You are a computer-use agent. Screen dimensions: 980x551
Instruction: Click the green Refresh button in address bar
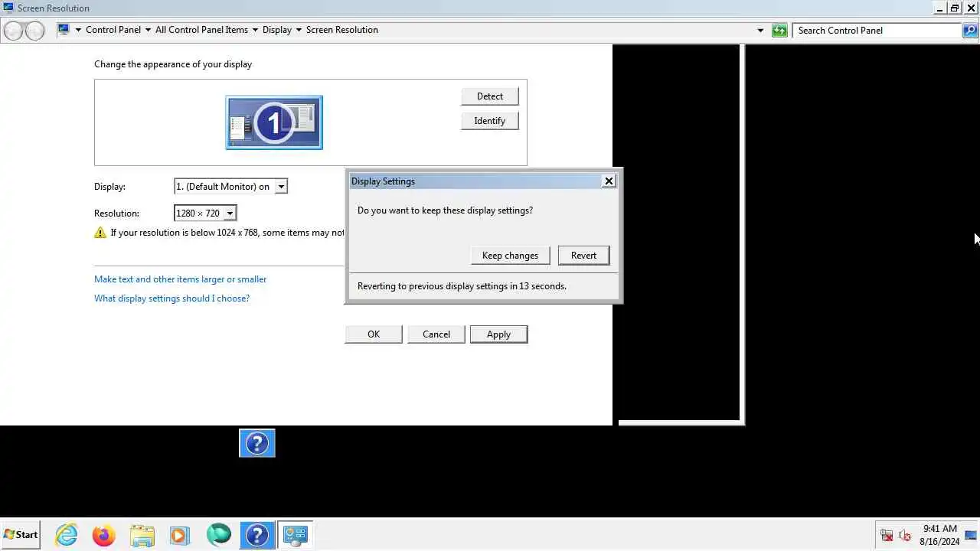[x=779, y=31]
